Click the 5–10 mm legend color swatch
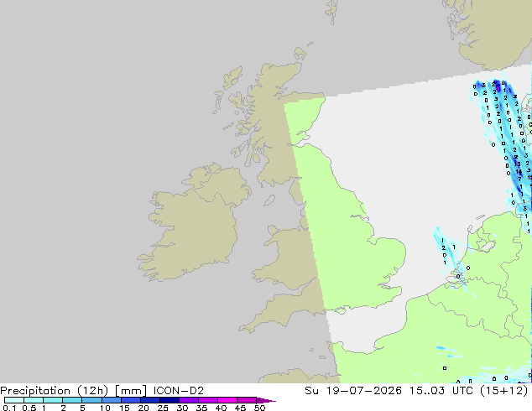Image resolution: width=532 pixels, height=411 pixels. tap(92, 400)
